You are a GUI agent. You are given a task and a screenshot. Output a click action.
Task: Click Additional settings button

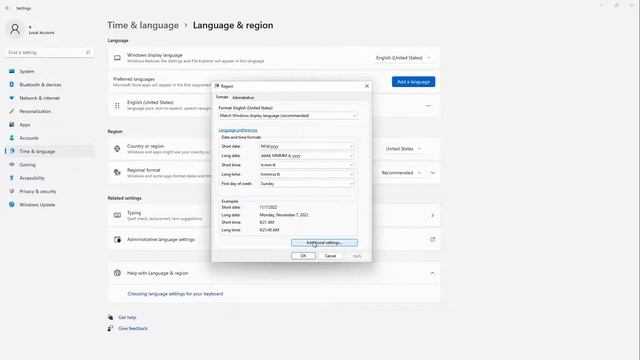pos(324,243)
